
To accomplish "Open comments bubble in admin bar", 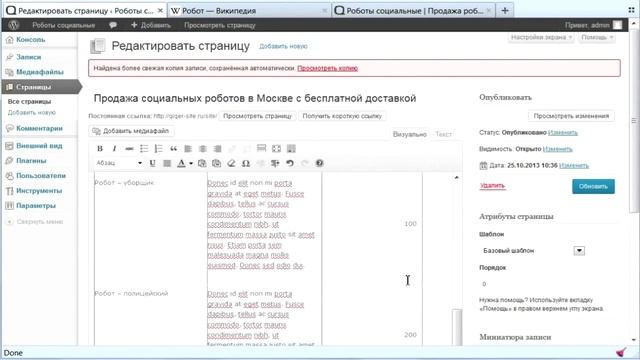I will point(113,25).
